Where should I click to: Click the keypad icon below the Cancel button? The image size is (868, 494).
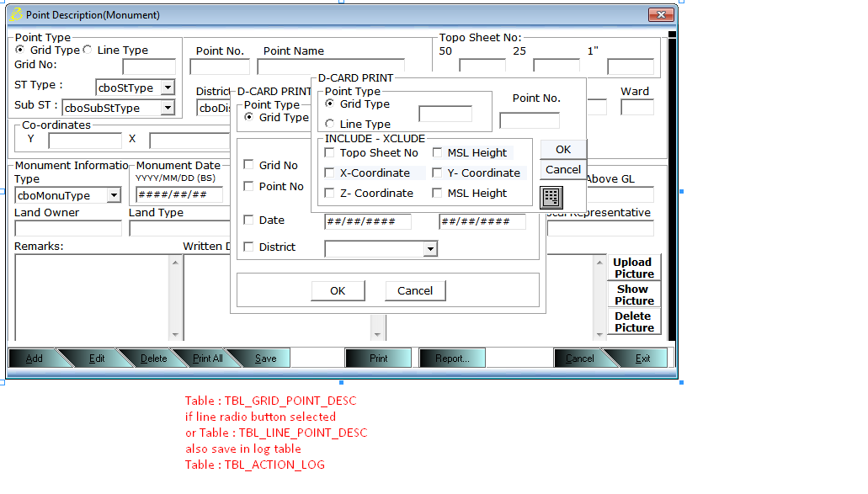pyautogui.click(x=551, y=197)
